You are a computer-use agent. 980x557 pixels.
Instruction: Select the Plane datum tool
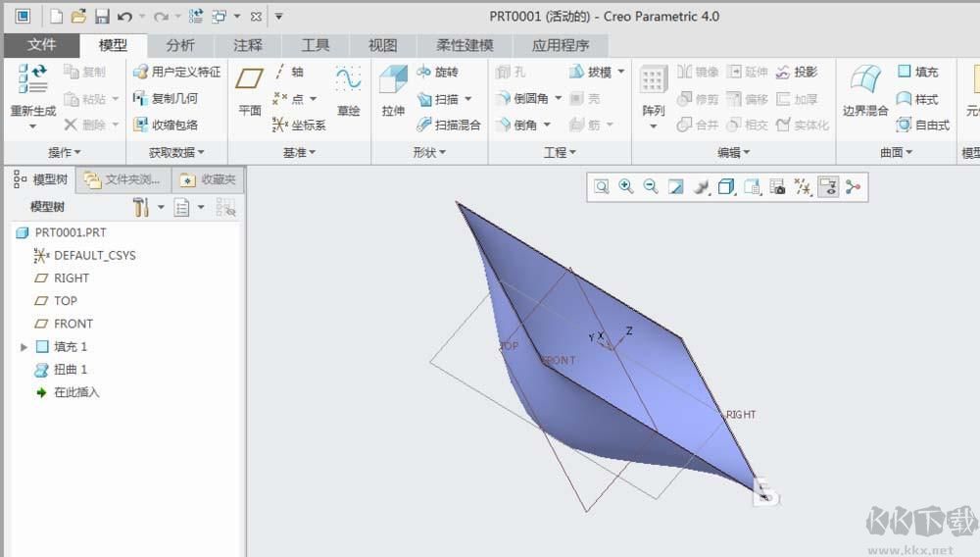249,91
